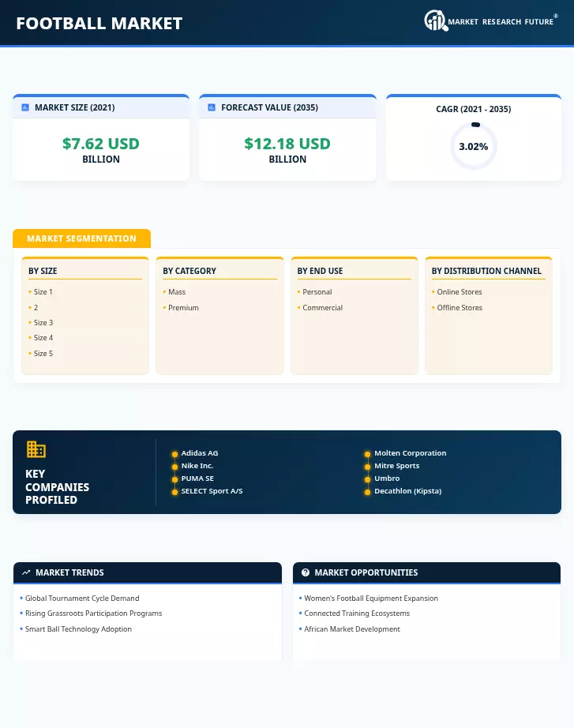The width and height of the screenshot is (574, 728).
Task: Click the chart icon beside Forecast Value (2035)
Action: pyautogui.click(x=212, y=107)
